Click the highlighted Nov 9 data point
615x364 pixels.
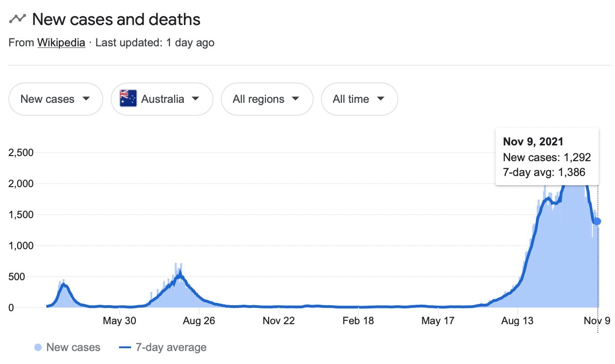(x=597, y=221)
